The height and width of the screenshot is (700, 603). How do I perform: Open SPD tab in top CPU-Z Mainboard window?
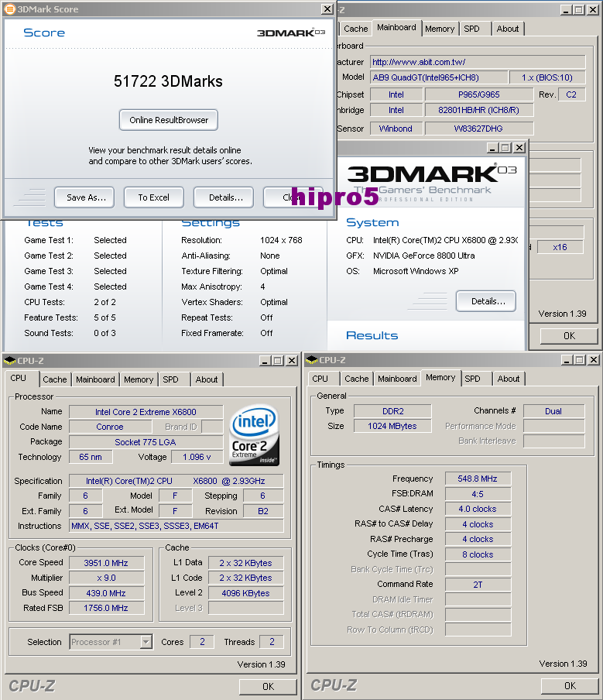pyautogui.click(x=475, y=29)
